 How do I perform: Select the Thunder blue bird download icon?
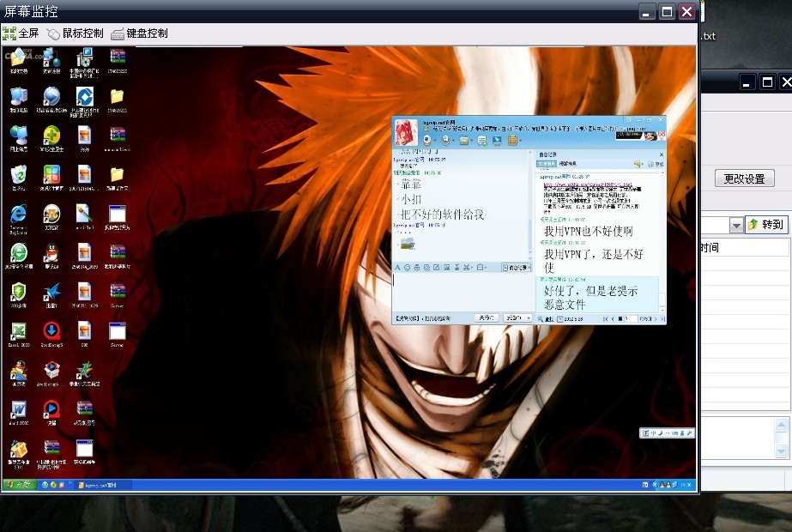(x=51, y=295)
